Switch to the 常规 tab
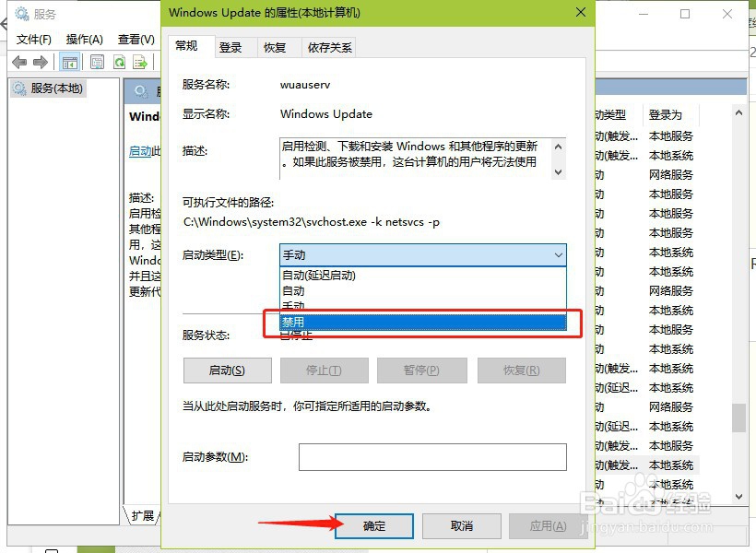 coord(186,46)
